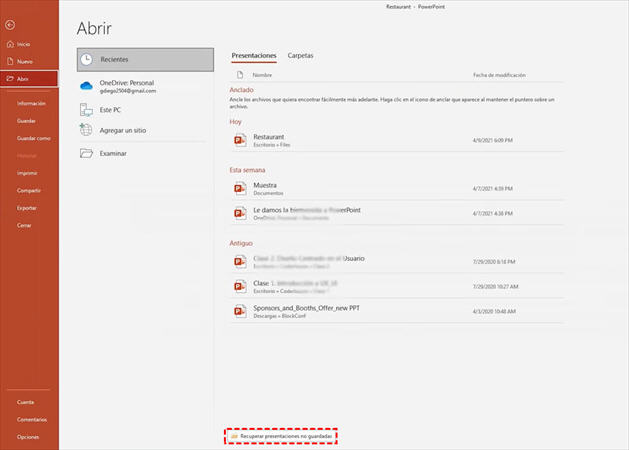The image size is (629, 450).
Task: Click the OneDrive cloud icon
Action: (x=86, y=86)
